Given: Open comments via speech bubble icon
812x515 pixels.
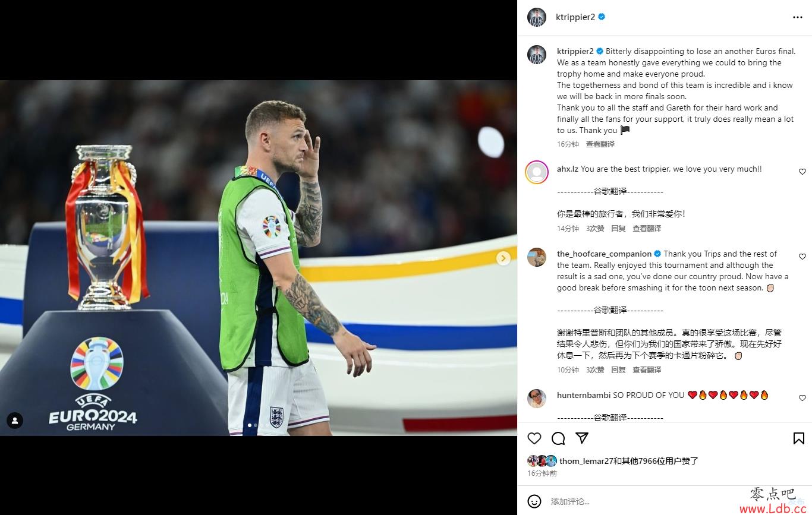Looking at the screenshot, I should (x=558, y=438).
